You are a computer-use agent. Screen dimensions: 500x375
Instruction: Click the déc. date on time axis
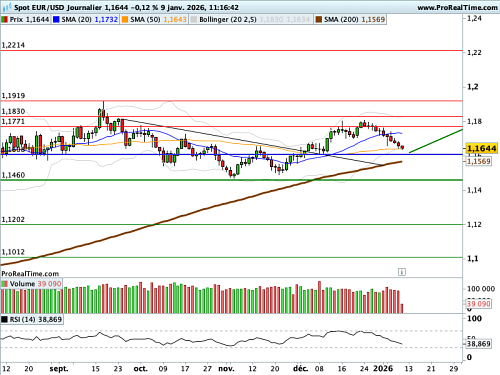point(301,369)
